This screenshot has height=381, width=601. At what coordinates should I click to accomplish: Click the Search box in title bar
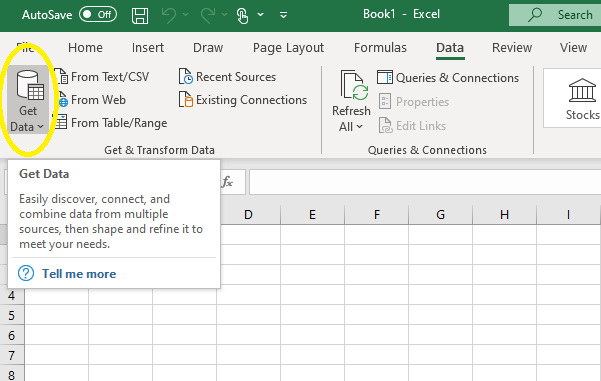(x=555, y=15)
